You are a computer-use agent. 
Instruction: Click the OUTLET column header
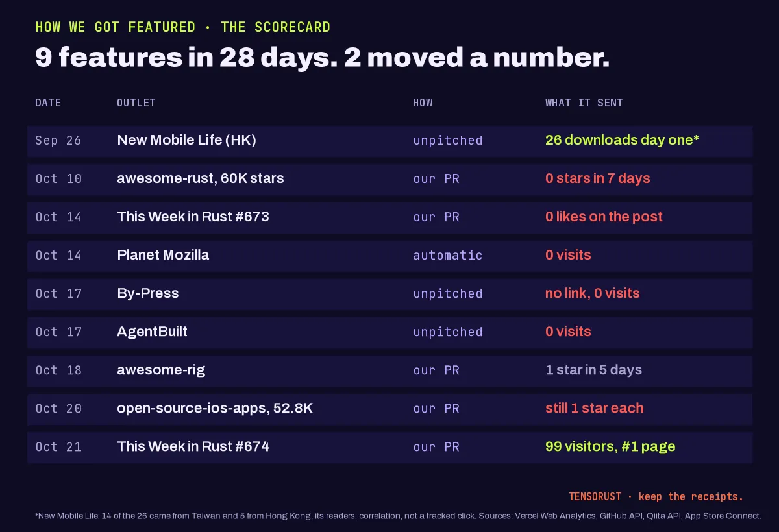pos(136,103)
